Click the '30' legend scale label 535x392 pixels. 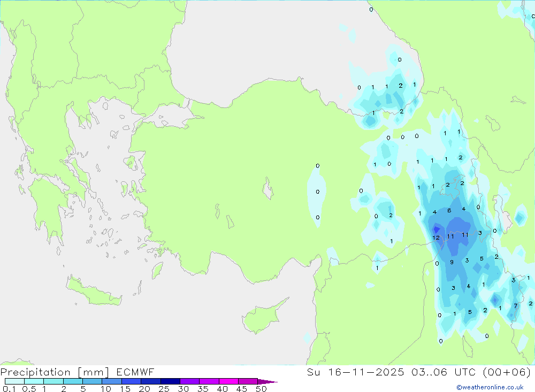(184, 389)
